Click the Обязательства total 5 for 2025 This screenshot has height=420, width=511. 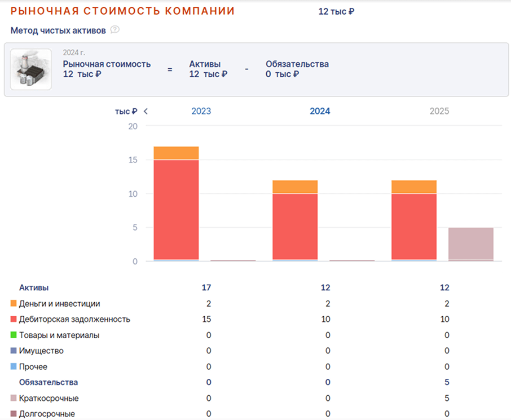click(447, 382)
